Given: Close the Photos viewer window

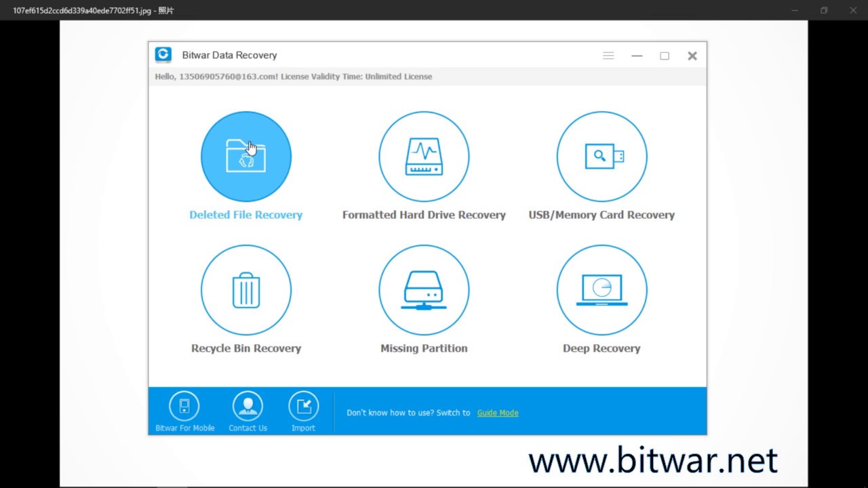Looking at the screenshot, I should point(853,10).
